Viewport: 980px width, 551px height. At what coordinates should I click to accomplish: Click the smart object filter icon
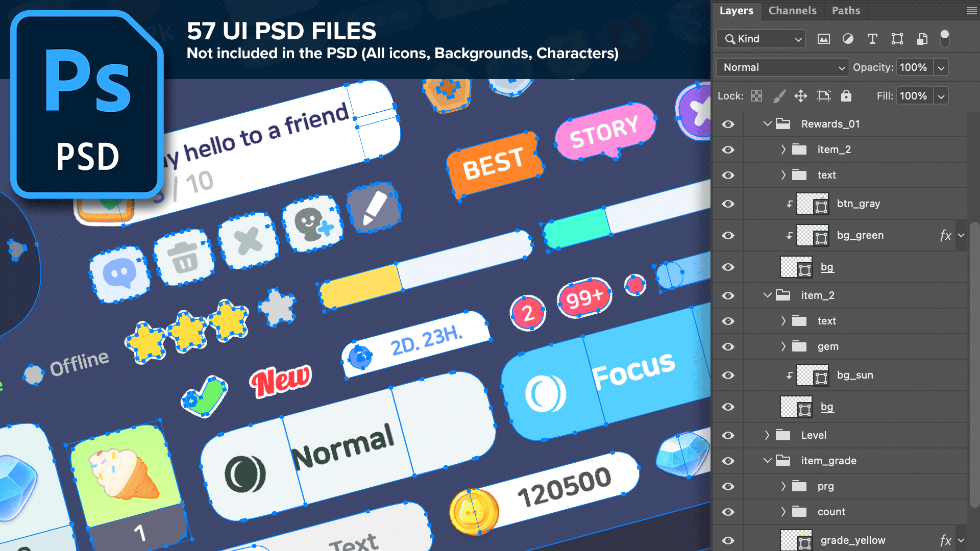(922, 39)
